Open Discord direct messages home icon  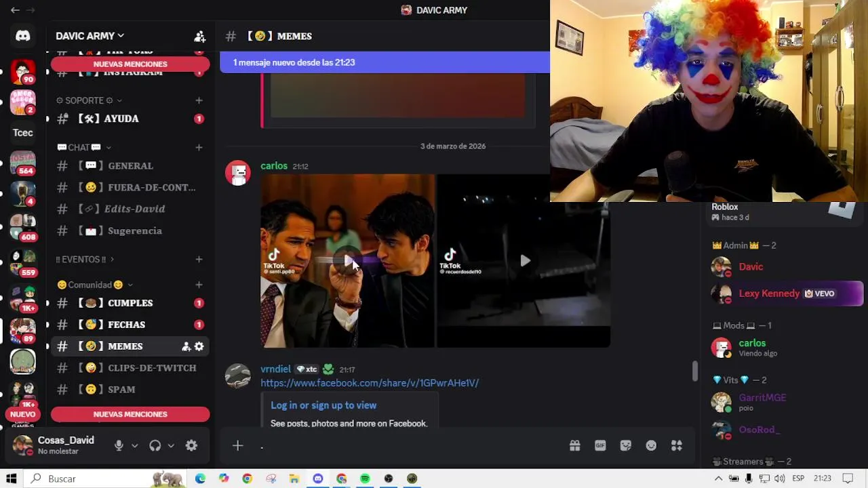pyautogui.click(x=22, y=36)
